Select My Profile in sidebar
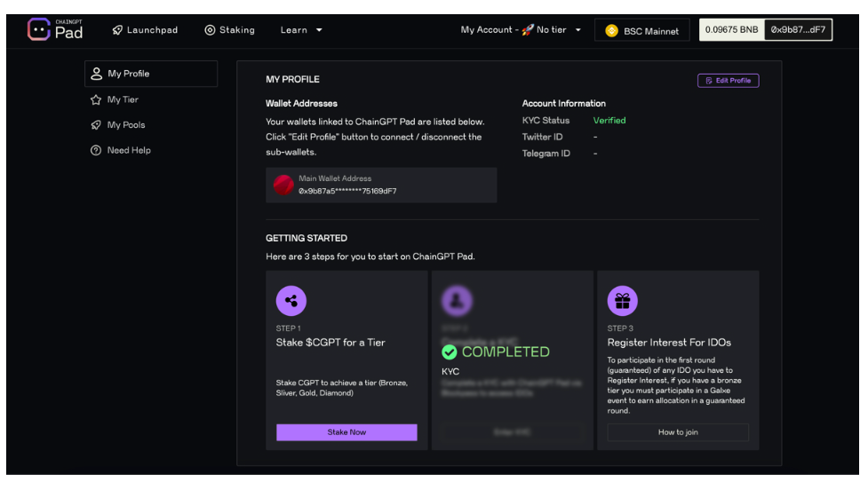The height and width of the screenshot is (482, 868). point(150,74)
